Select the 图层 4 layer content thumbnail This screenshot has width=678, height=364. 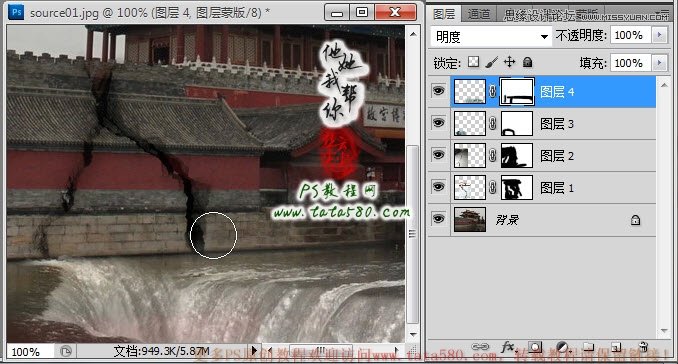point(470,91)
